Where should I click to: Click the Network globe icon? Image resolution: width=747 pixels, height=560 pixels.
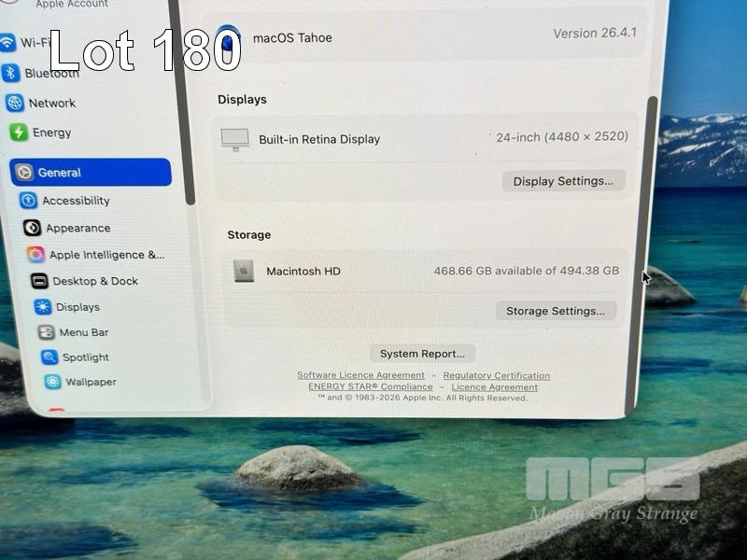pyautogui.click(x=15, y=103)
